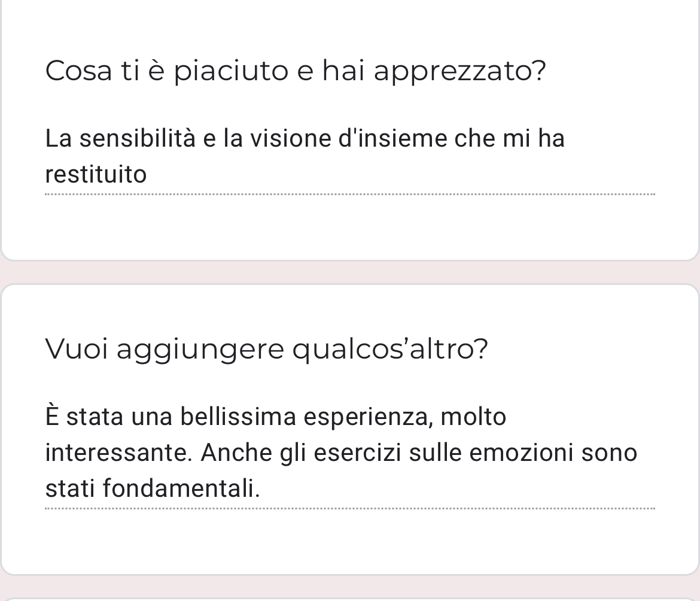Click the word 'Vuoi' starting the second question
Image resolution: width=700 pixels, height=601 pixels.
pyautogui.click(x=77, y=349)
